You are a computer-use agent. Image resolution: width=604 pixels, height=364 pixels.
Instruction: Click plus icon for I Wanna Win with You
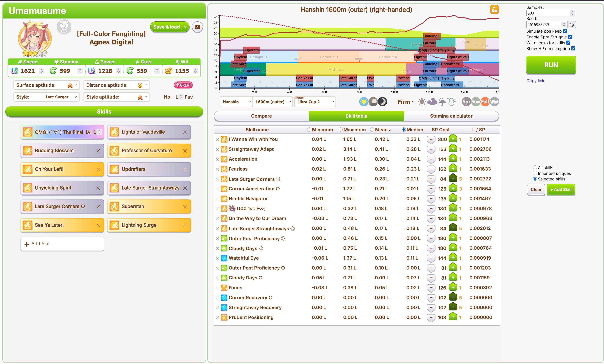pos(453,139)
